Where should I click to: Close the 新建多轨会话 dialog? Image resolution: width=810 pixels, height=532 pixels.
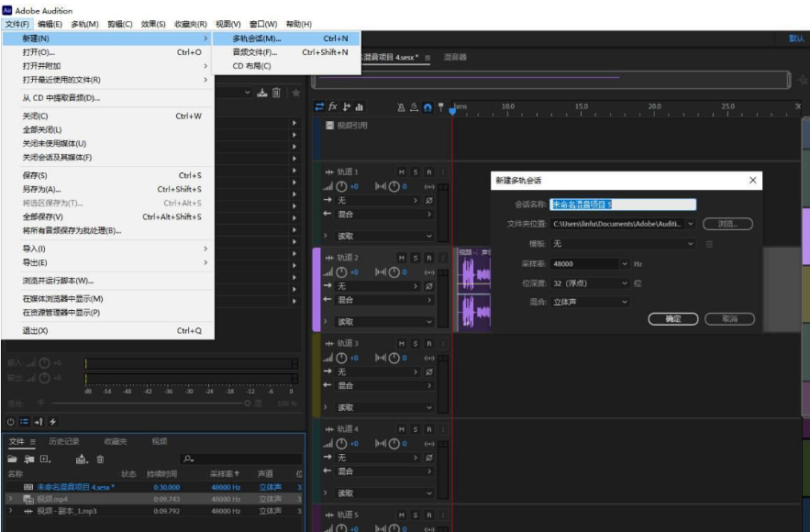tap(752, 181)
